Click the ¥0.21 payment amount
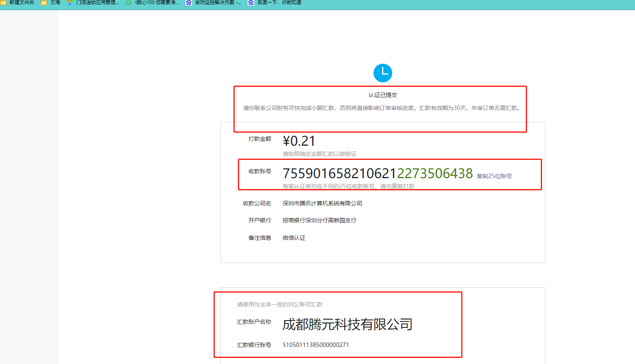This screenshot has height=364, width=635. 299,141
